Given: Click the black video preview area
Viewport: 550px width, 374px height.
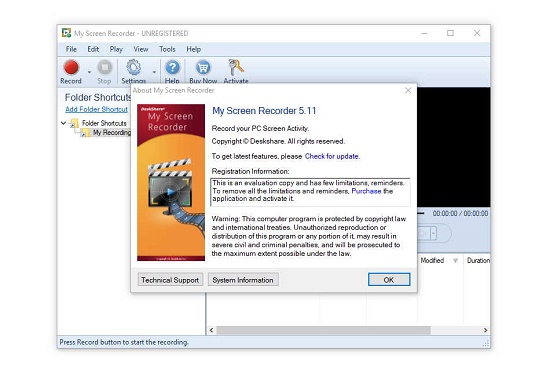Looking at the screenshot, I should coord(453,147).
